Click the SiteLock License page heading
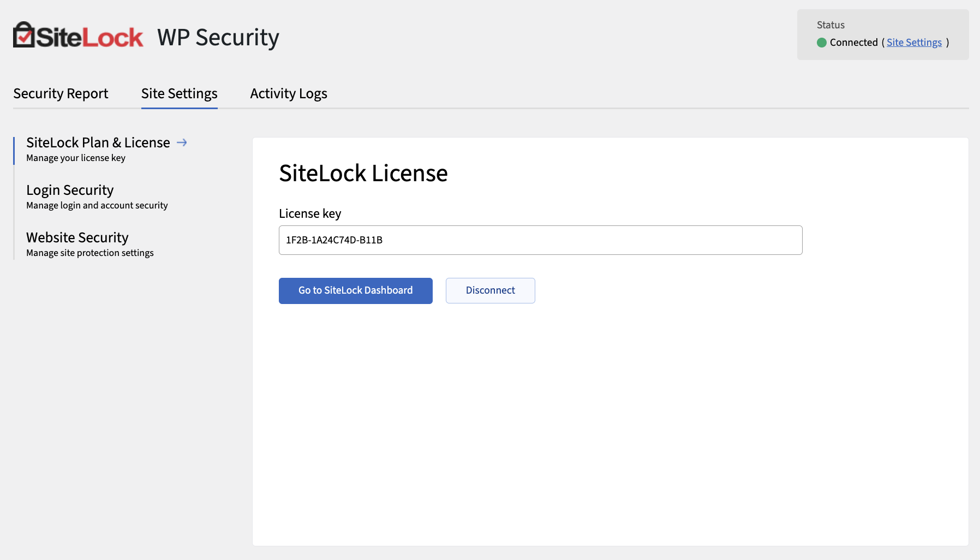The width and height of the screenshot is (980, 560). pyautogui.click(x=363, y=174)
